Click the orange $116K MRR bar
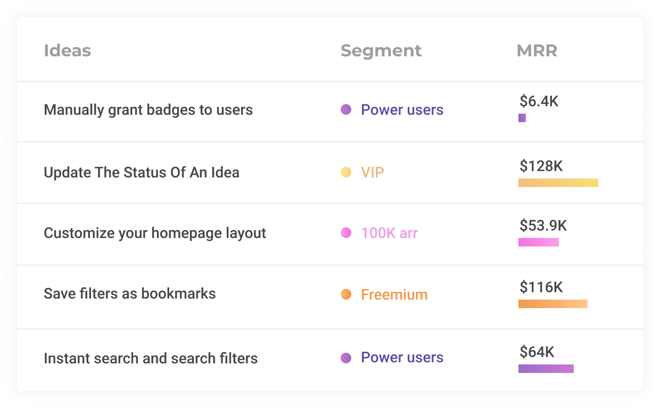 [553, 304]
